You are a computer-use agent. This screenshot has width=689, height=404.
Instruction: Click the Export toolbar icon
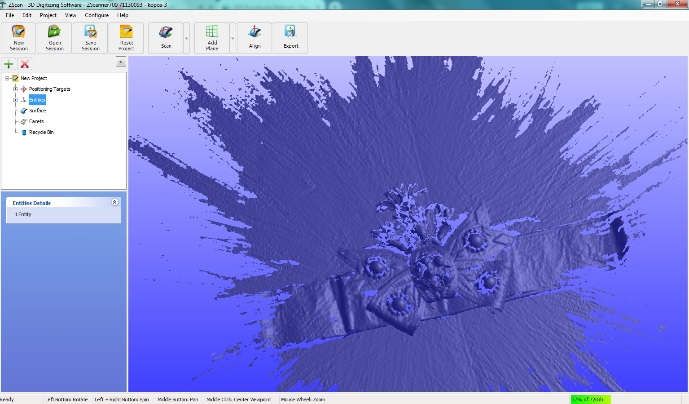tap(290, 36)
